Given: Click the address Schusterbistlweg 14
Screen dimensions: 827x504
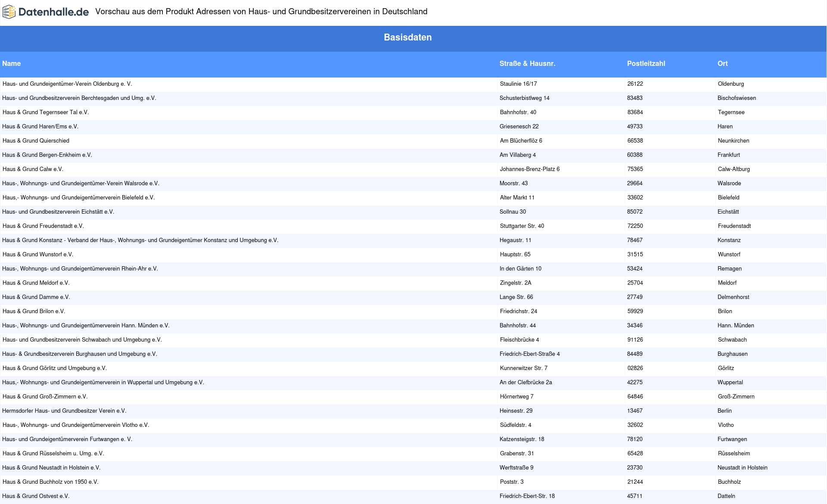Looking at the screenshot, I should (525, 98).
